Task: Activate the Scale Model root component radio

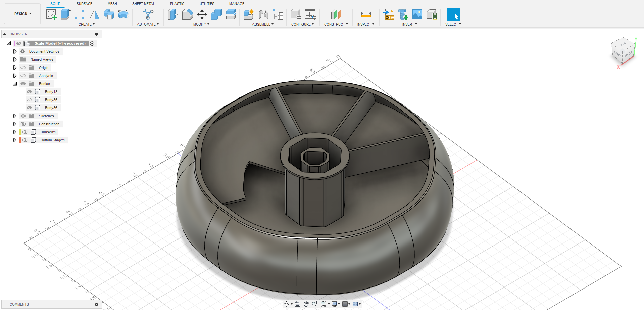Action: point(92,43)
